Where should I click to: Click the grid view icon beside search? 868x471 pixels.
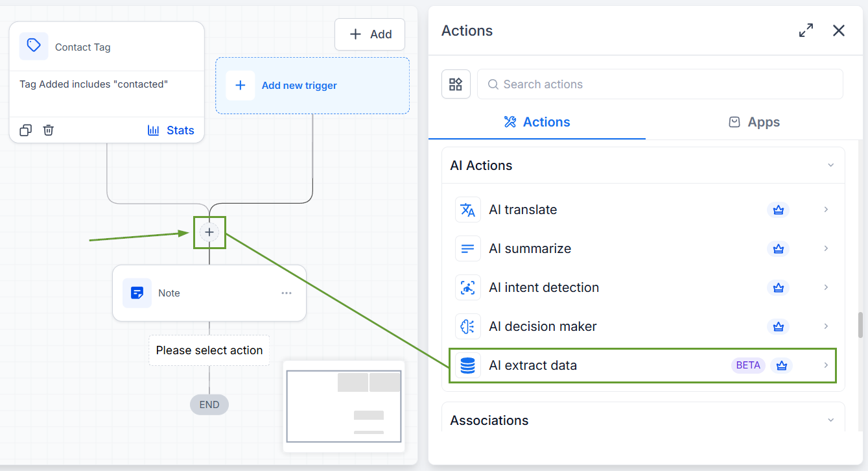click(456, 84)
